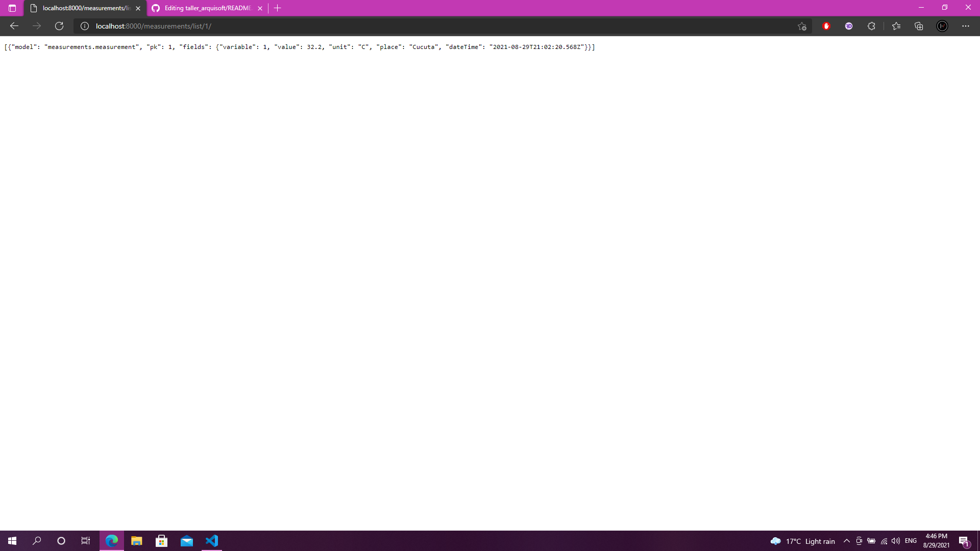Screen dimensions: 980x551
Task: Add this page to favorites star
Action: click(x=802, y=26)
